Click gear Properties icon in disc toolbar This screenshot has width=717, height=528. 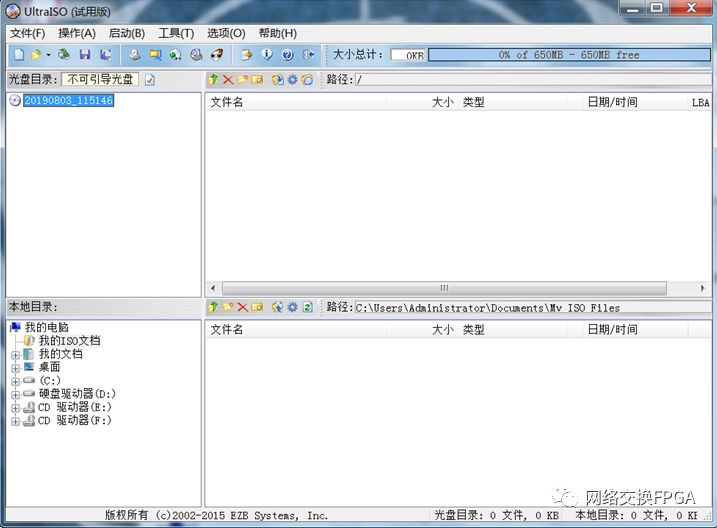[293, 80]
